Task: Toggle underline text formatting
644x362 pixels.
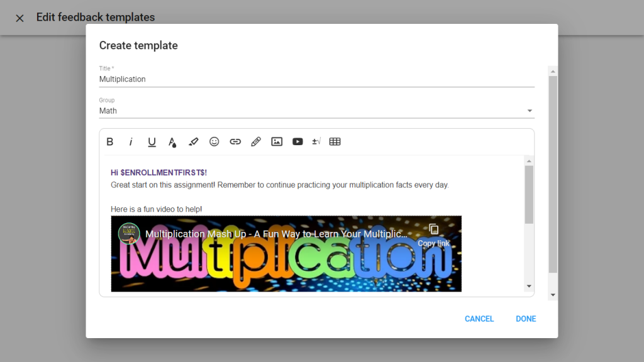Action: [152, 142]
